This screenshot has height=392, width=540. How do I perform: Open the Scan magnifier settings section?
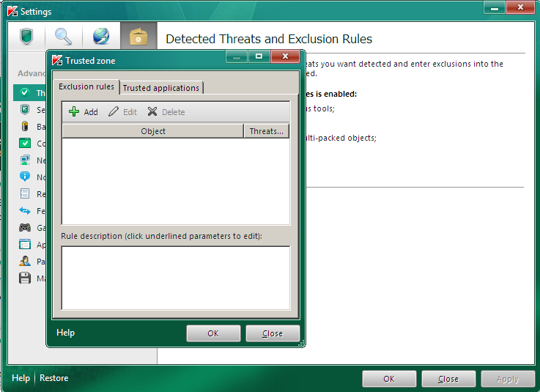[x=63, y=37]
